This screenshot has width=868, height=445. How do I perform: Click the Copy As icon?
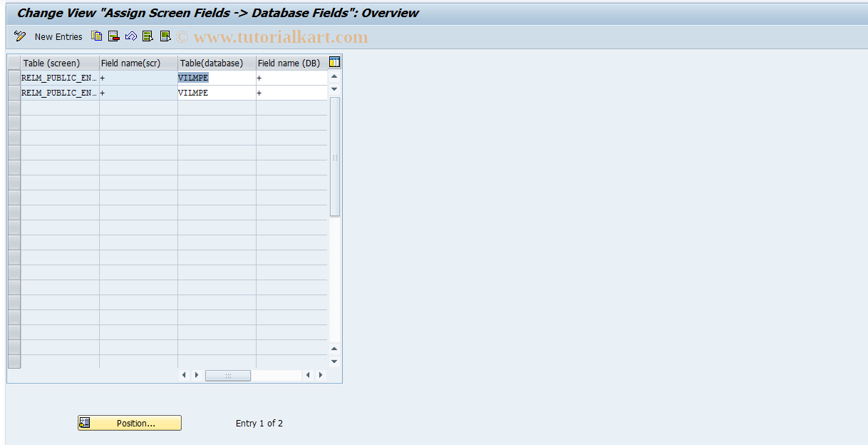click(x=97, y=36)
